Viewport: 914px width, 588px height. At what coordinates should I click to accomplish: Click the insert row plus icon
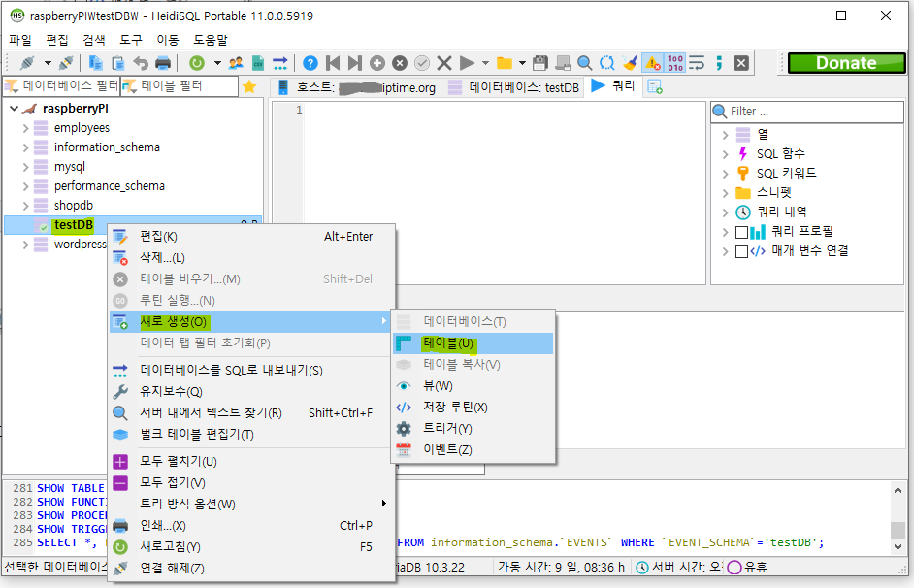pos(377,63)
